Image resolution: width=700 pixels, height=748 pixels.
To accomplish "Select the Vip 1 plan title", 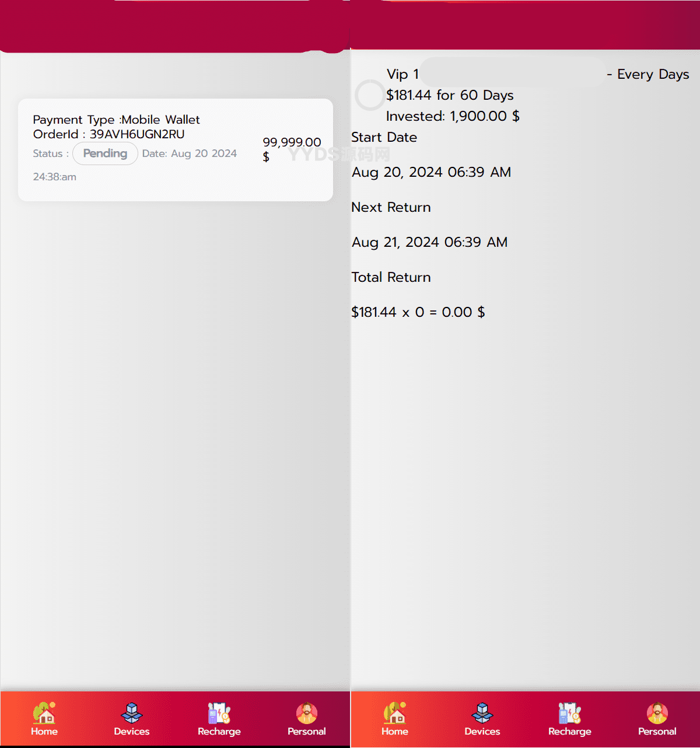I will click(x=402, y=74).
